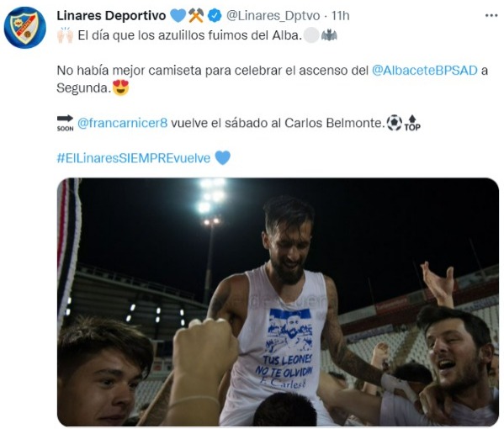Open the @AlbaceteBPSAD mention
504x429 pixels.
(425, 71)
